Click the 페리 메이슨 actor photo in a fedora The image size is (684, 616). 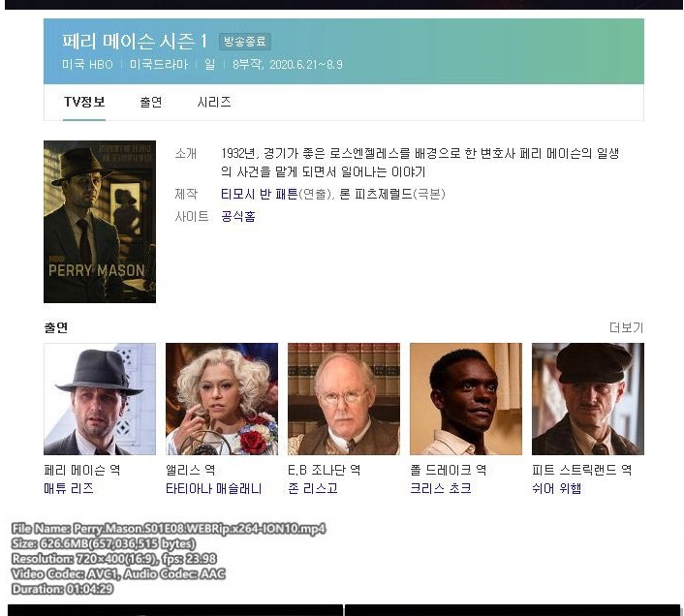(x=100, y=399)
